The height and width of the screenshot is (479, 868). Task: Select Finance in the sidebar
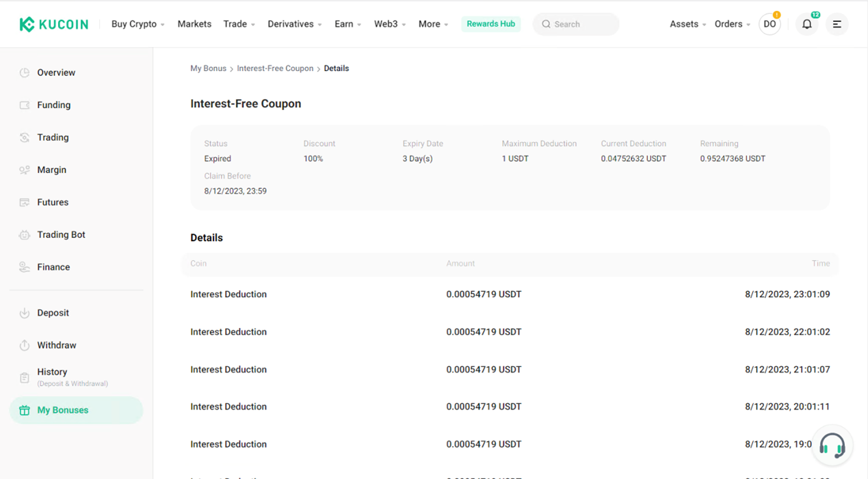(76, 267)
